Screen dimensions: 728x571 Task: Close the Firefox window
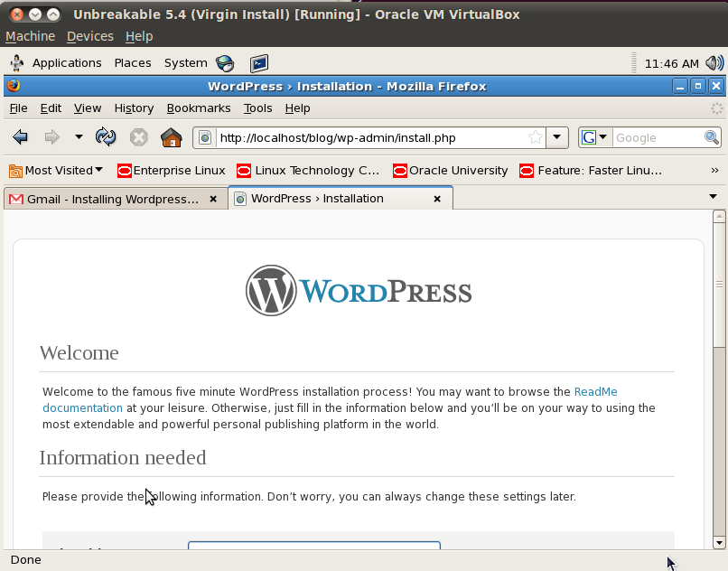click(x=716, y=86)
